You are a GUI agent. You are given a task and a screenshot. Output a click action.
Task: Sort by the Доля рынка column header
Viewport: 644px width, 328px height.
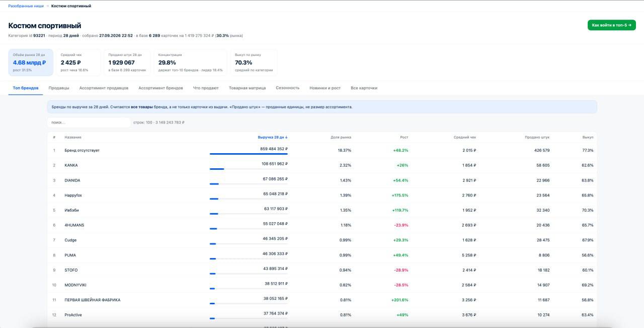pos(341,137)
